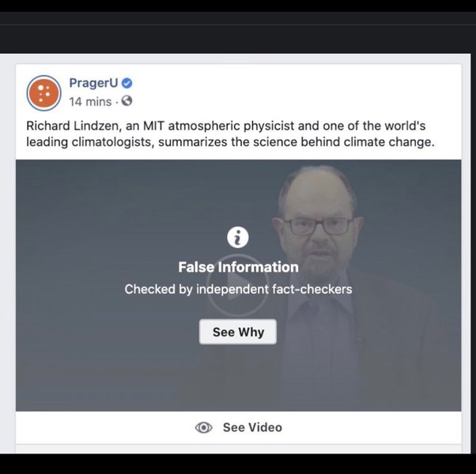Click the See Why button
Image resolution: width=476 pixels, height=474 pixels.
coord(238,332)
